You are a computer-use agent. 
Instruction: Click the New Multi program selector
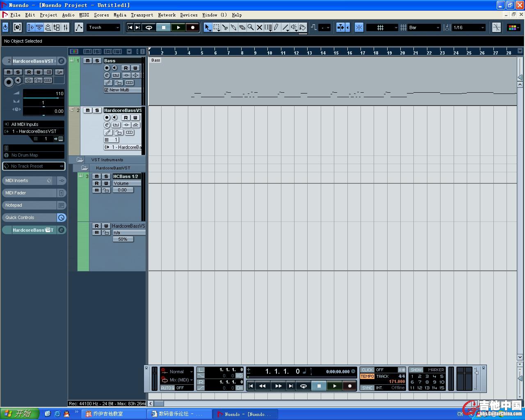(x=123, y=90)
